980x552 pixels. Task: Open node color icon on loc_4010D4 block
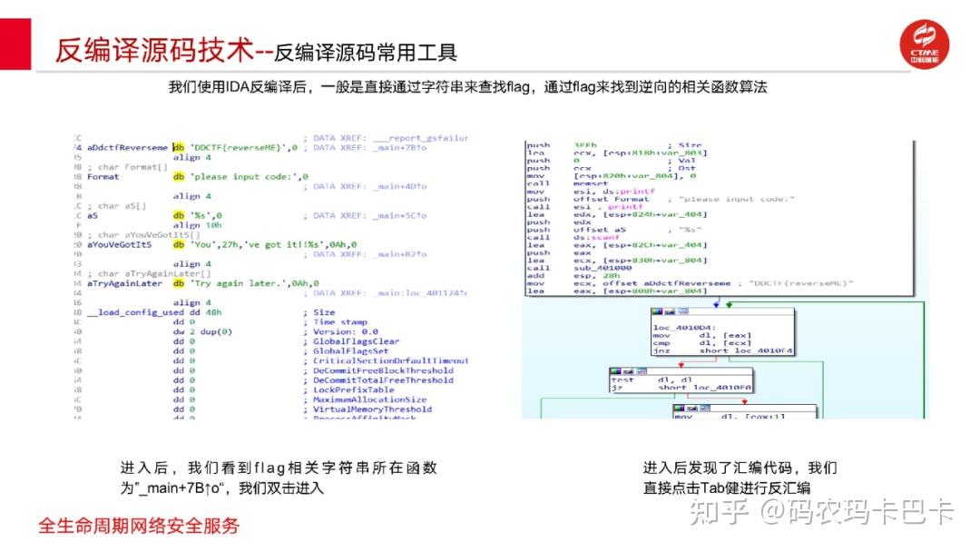coord(658,311)
